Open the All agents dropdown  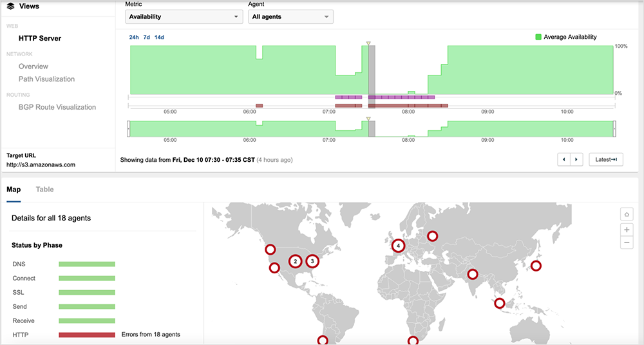click(x=290, y=17)
